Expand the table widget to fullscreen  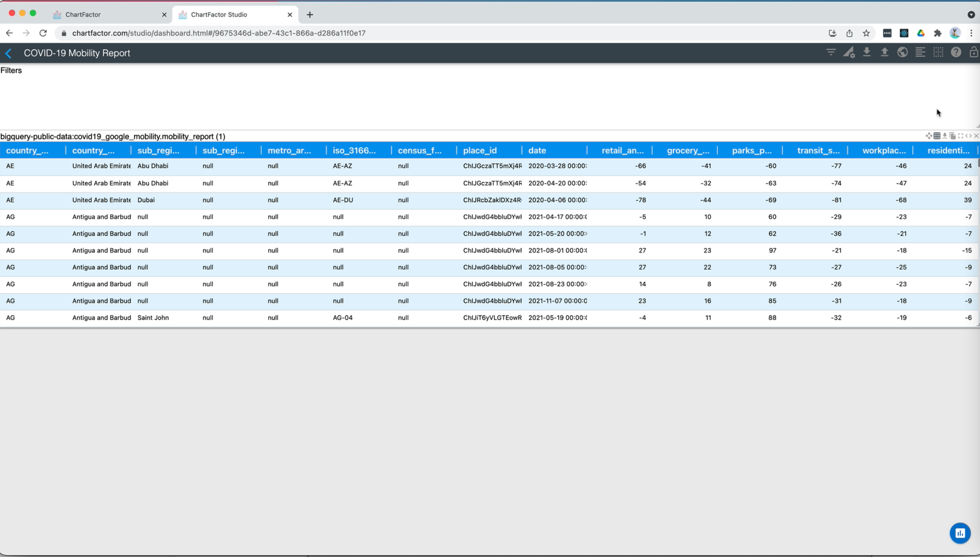pyautogui.click(x=961, y=136)
